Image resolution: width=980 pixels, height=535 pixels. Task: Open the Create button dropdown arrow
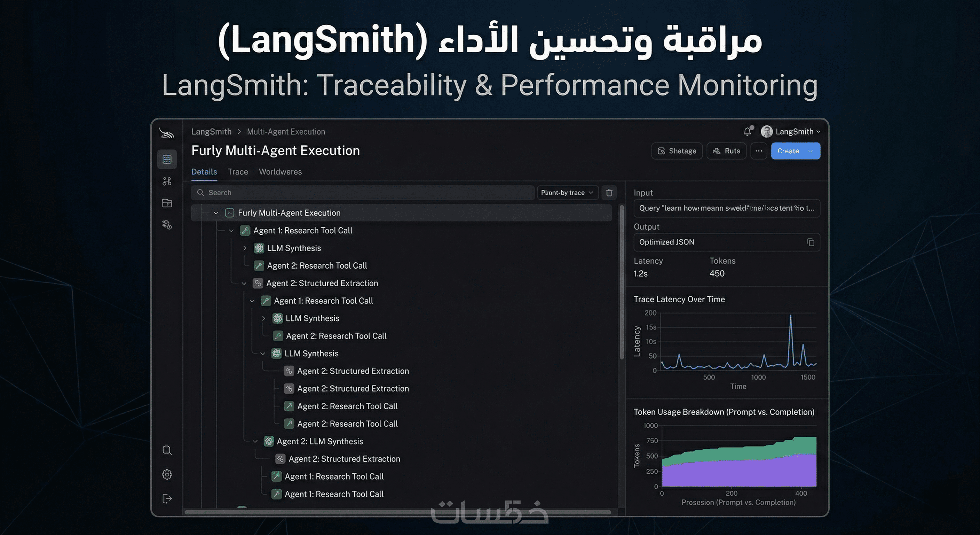tap(811, 151)
